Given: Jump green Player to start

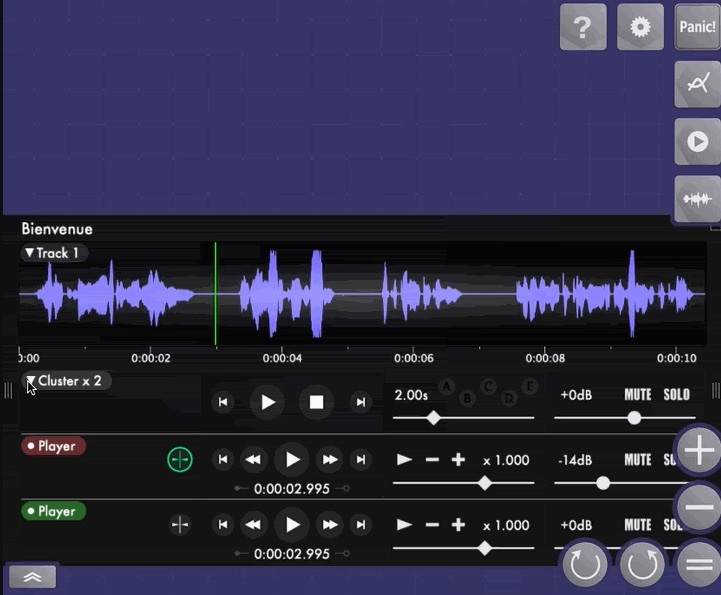Looking at the screenshot, I should pos(223,525).
